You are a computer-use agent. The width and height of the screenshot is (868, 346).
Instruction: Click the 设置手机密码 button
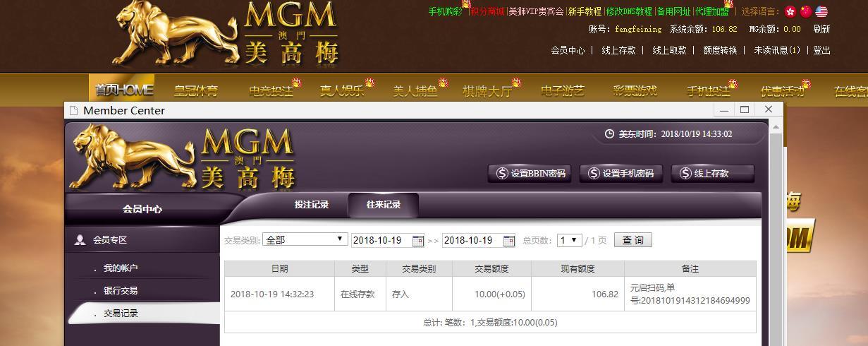click(621, 174)
